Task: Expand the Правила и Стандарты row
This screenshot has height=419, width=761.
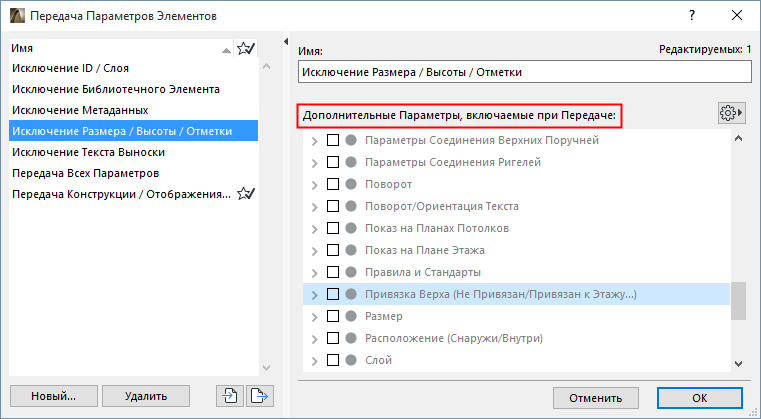Action: pos(315,273)
